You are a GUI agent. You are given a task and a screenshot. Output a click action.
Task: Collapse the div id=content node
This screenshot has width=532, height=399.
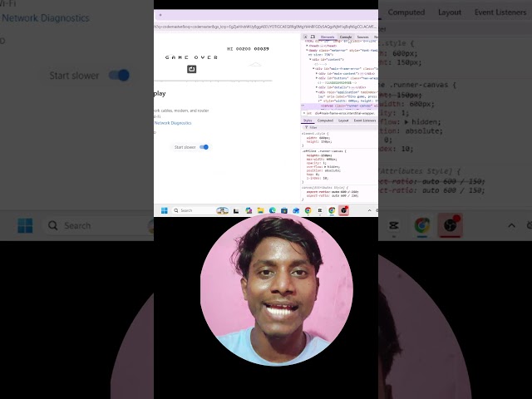tap(310, 59)
